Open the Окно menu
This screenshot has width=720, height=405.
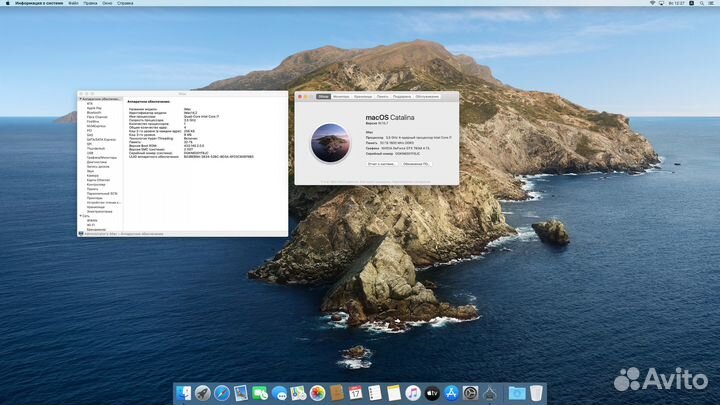pos(107,3)
